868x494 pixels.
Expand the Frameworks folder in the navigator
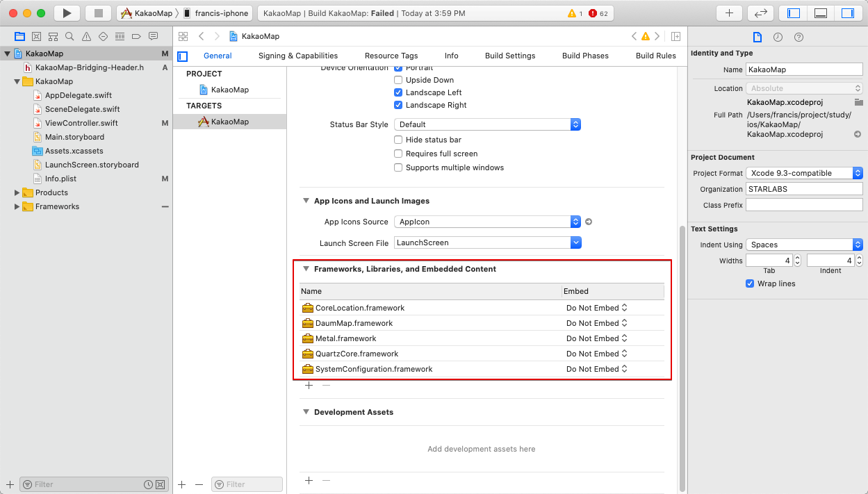17,206
